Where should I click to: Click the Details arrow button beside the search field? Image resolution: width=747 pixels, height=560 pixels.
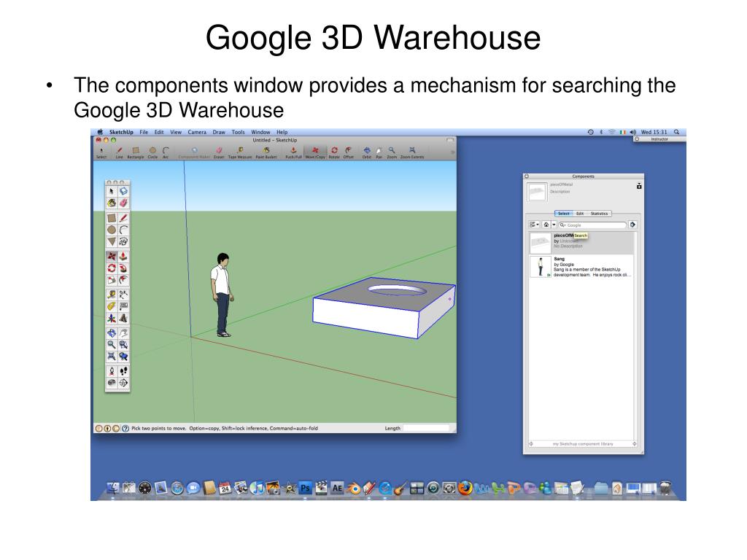(x=632, y=225)
